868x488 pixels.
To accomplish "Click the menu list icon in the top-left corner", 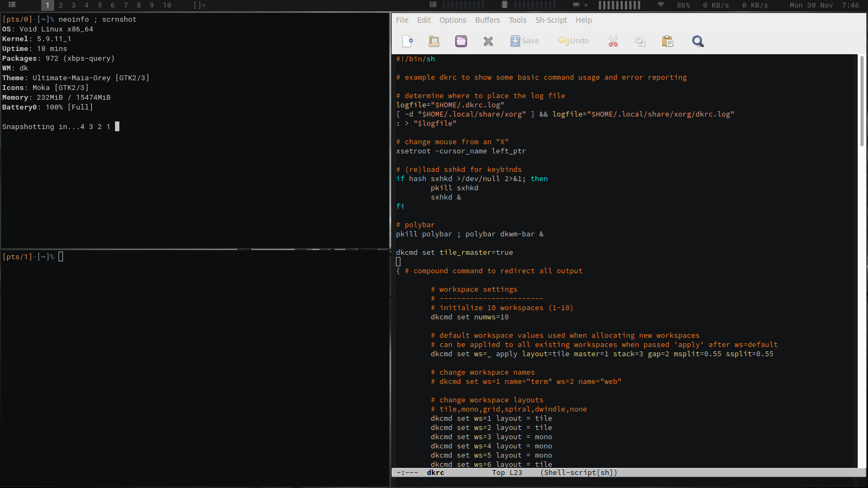I will tap(12, 5).
